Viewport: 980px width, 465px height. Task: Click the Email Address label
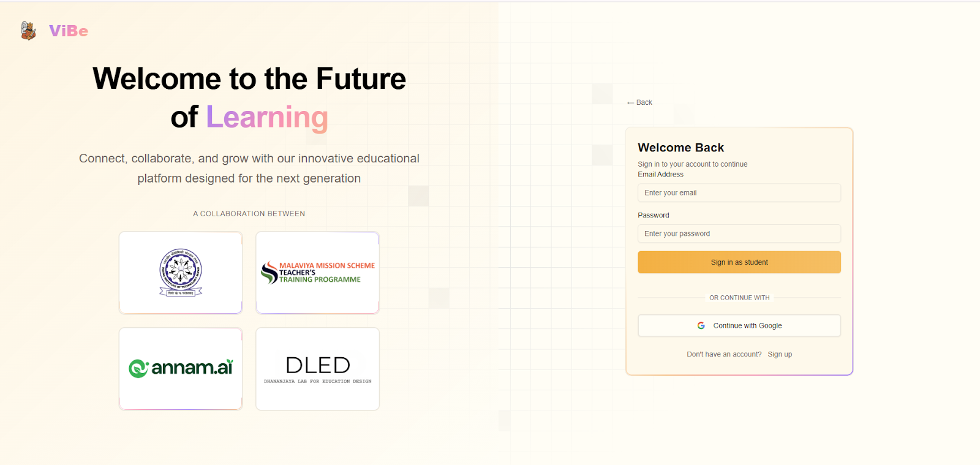tap(660, 174)
